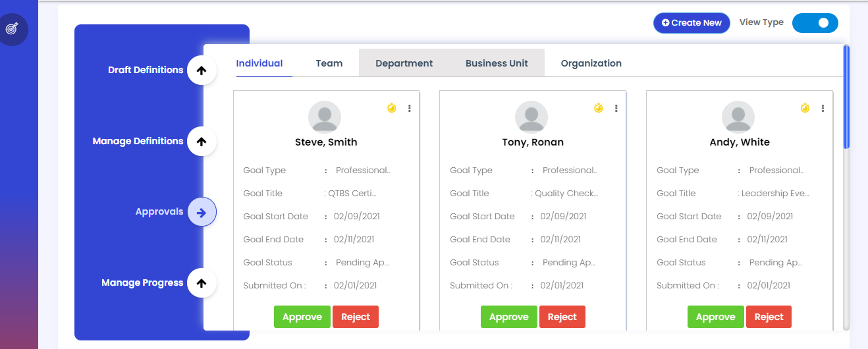Screen dimensions: 868x349
Task: Expand Manage Definitions arrow button
Action: [202, 142]
